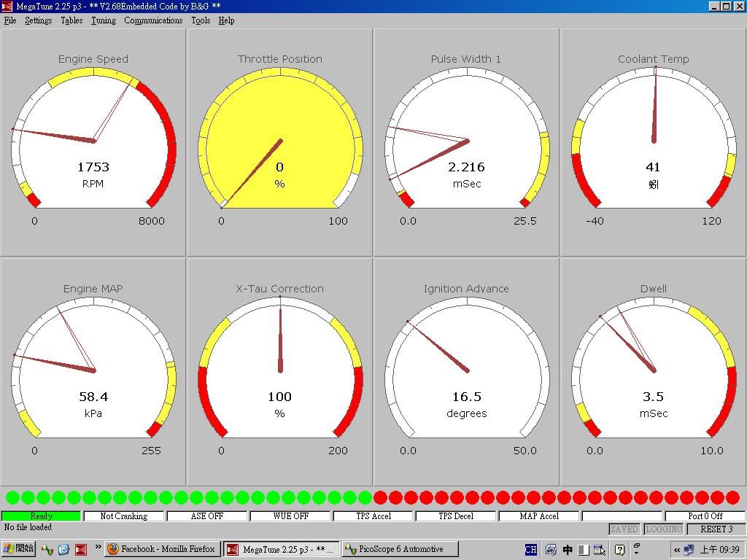Click the CH language bar icon

tap(531, 550)
